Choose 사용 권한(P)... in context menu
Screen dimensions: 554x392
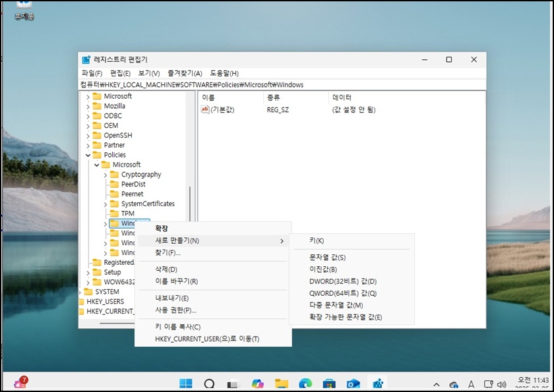214,310
